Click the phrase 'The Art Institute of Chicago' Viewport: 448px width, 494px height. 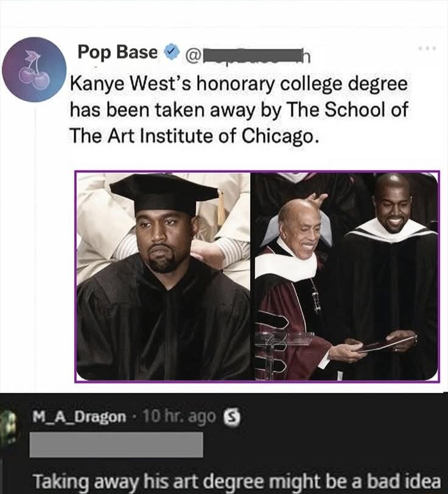pyautogui.click(x=194, y=135)
